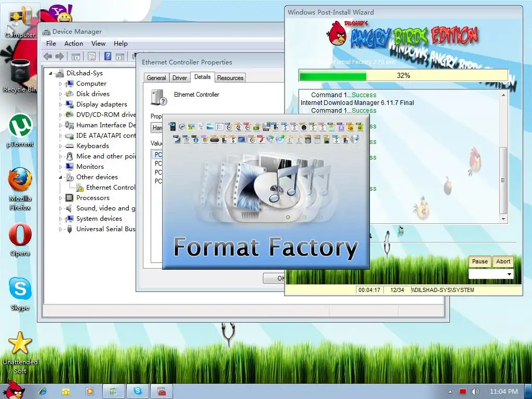532x399 pixels.
Task: Select the Ethernet Controller warning device icon
Action: 80,188
